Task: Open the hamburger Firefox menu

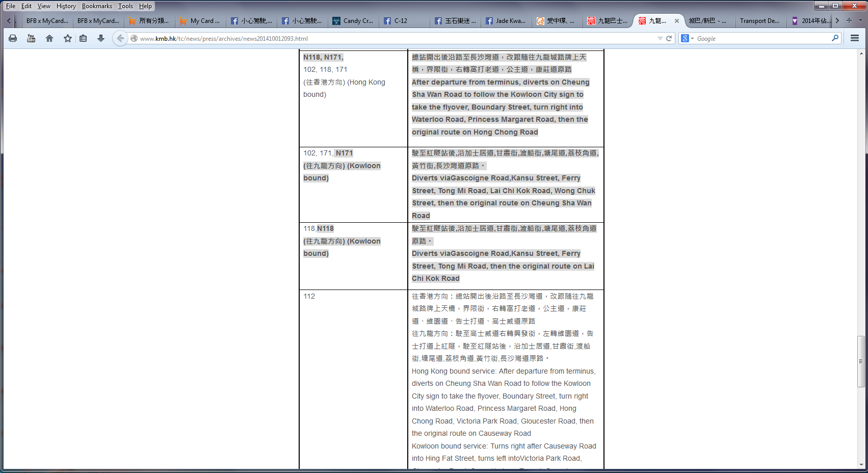Action: pyautogui.click(x=855, y=38)
